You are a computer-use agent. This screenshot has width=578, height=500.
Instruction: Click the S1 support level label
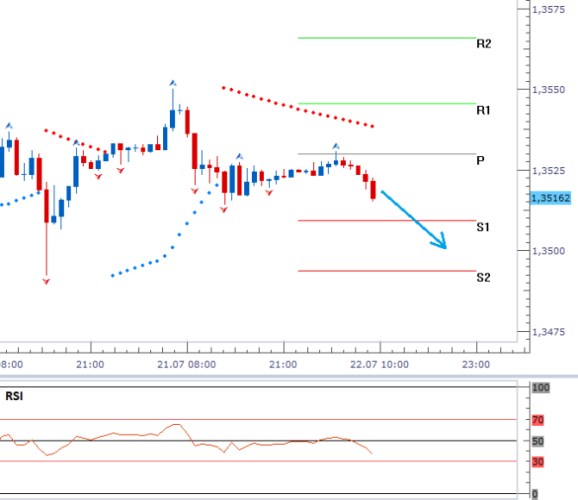(483, 227)
